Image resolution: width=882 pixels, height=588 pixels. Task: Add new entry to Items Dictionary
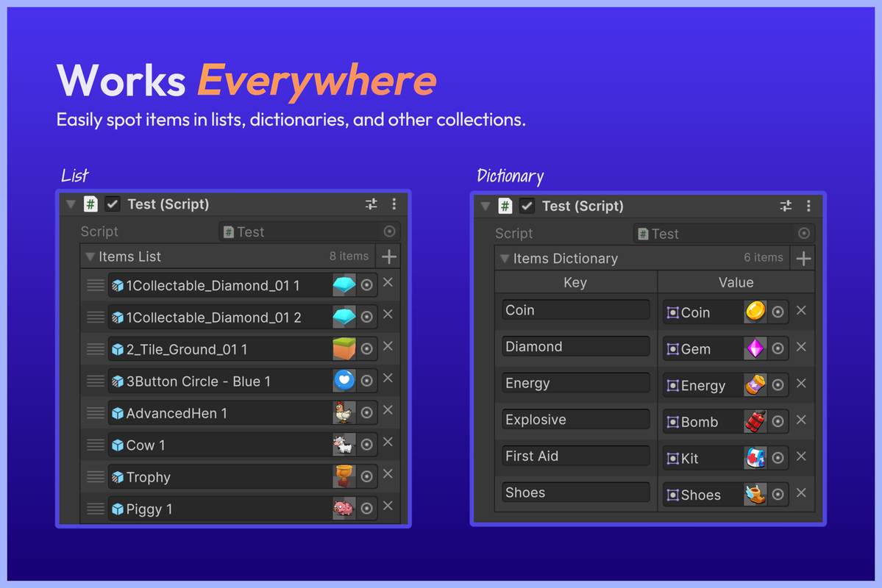coord(803,259)
